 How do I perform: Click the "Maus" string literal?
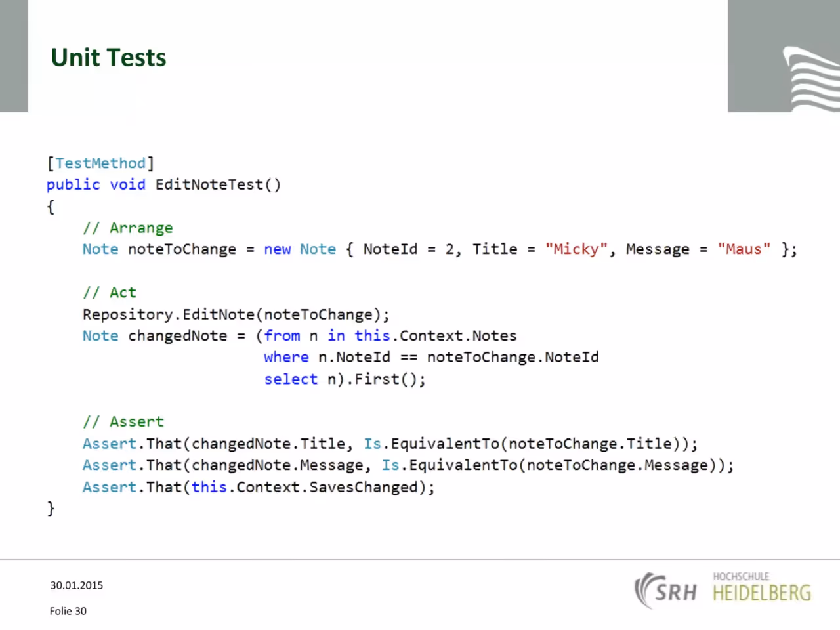click(744, 249)
